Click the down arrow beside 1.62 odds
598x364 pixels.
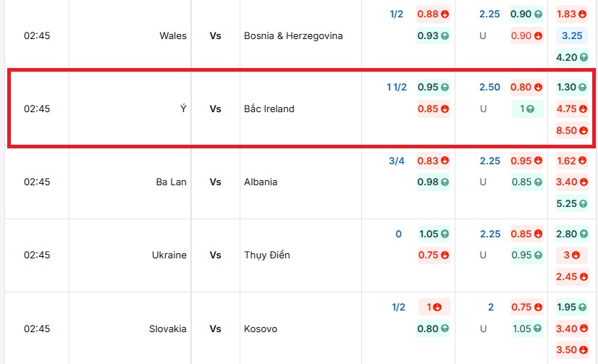(x=583, y=161)
